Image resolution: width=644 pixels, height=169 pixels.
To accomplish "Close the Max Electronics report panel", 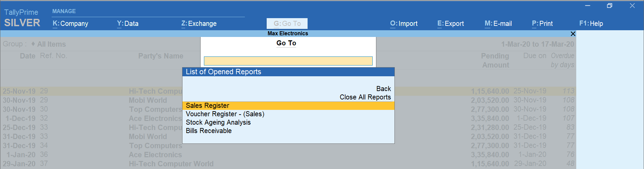I will coord(573,34).
